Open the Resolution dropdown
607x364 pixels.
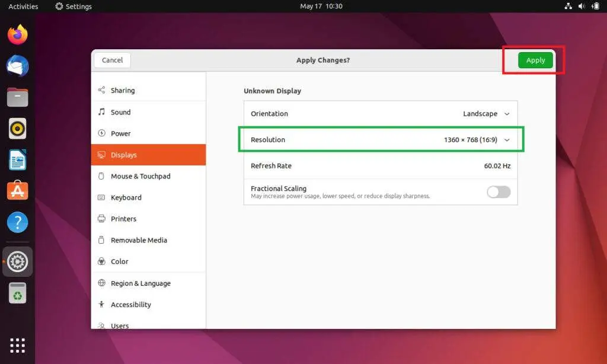pos(507,139)
